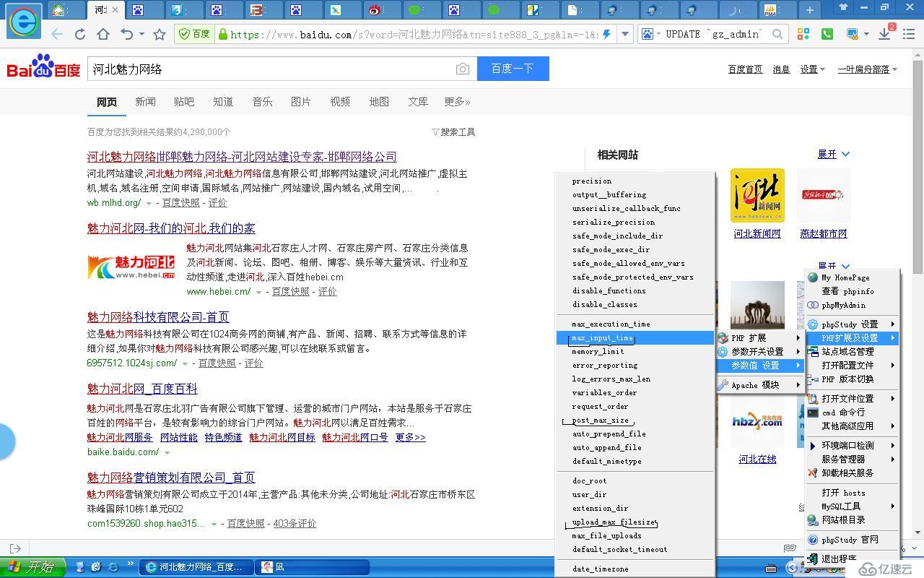
Task: Expand phpStudy 设置 submenu
Action: [x=852, y=324]
